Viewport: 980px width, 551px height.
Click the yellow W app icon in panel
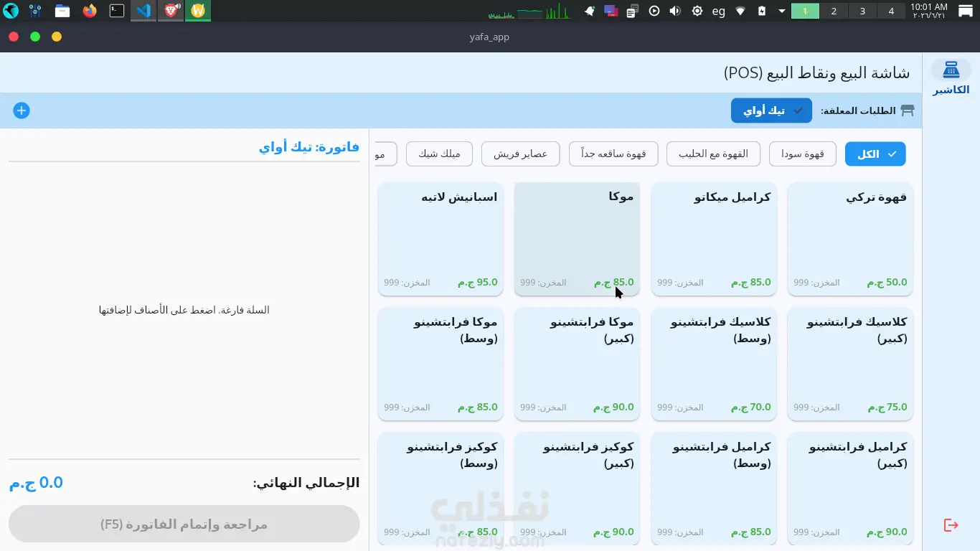pyautogui.click(x=198, y=11)
